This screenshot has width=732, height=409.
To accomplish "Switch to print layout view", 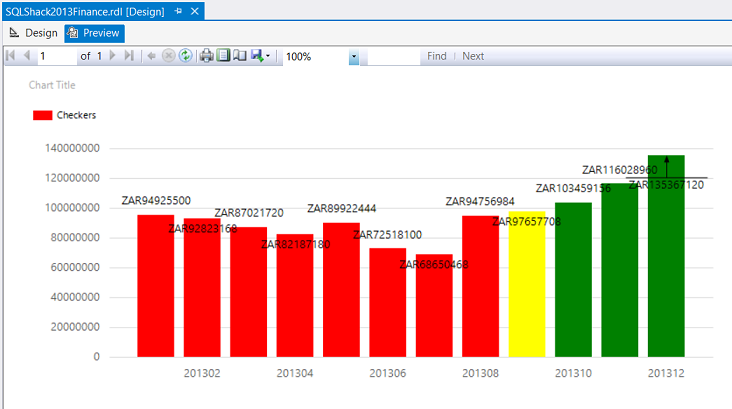I will 224,56.
